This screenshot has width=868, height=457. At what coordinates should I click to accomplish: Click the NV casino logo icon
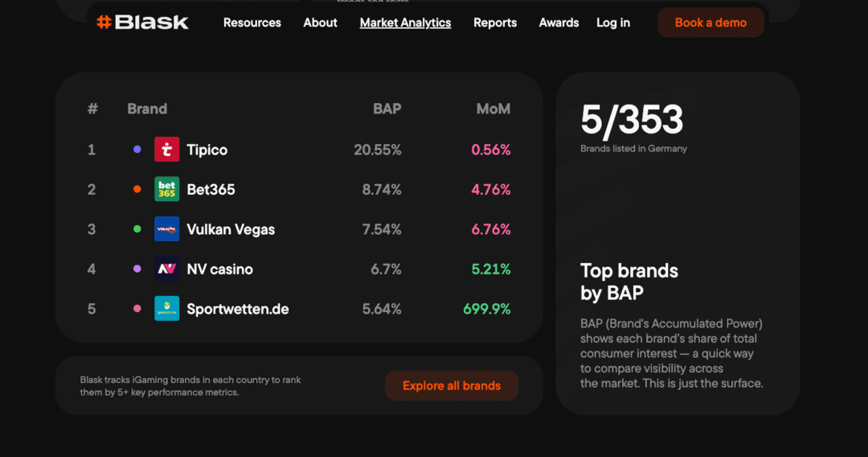click(166, 269)
